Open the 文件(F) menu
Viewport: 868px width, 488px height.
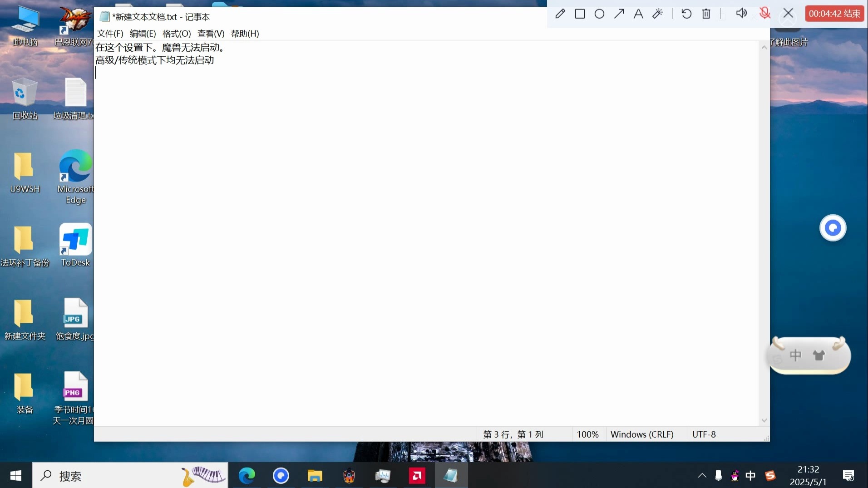tap(110, 34)
